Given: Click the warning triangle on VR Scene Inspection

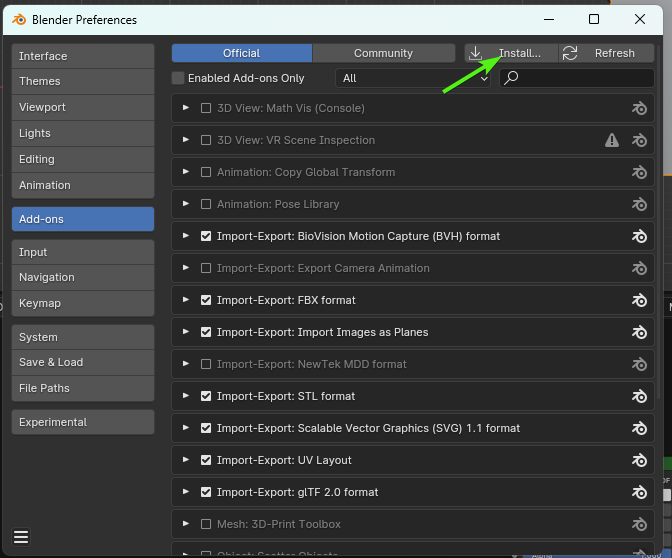Looking at the screenshot, I should tap(612, 140).
